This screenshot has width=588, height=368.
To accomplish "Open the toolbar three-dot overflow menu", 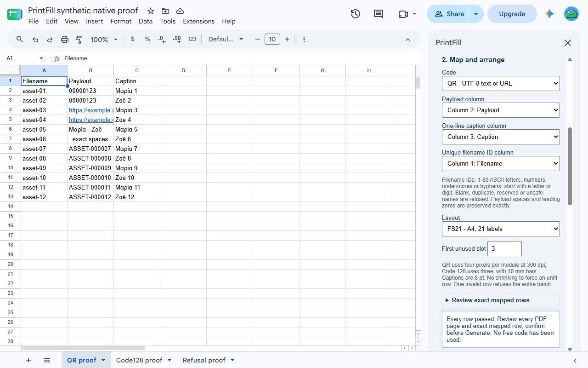I will pyautogui.click(x=304, y=40).
